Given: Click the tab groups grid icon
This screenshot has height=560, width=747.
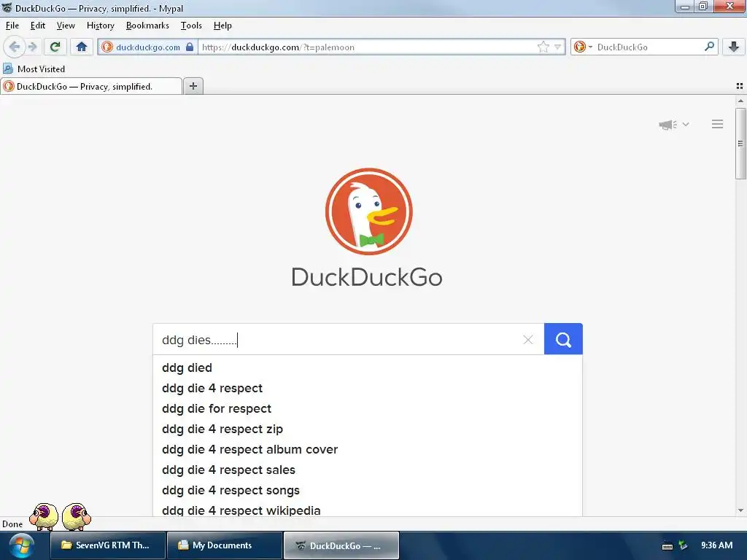Looking at the screenshot, I should click(740, 86).
